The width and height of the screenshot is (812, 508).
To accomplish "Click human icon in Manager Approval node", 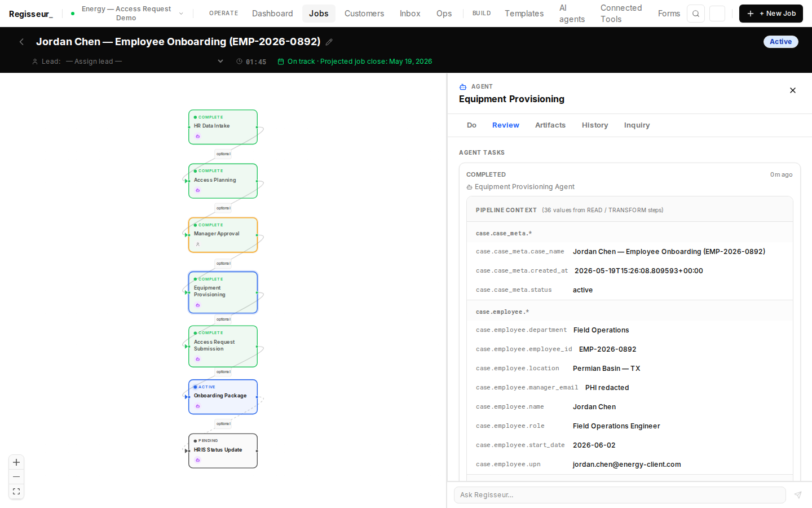I will (198, 244).
